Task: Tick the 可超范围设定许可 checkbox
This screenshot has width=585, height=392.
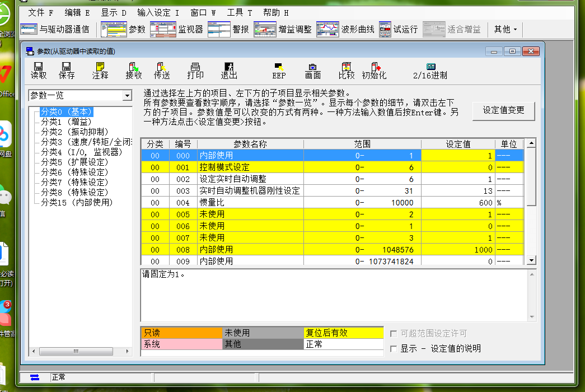Action: tap(394, 333)
